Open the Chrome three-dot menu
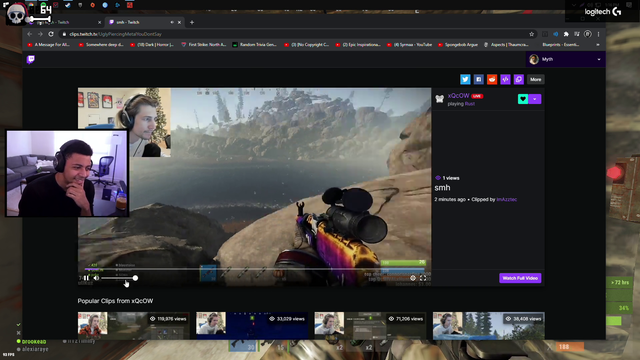 598,34
